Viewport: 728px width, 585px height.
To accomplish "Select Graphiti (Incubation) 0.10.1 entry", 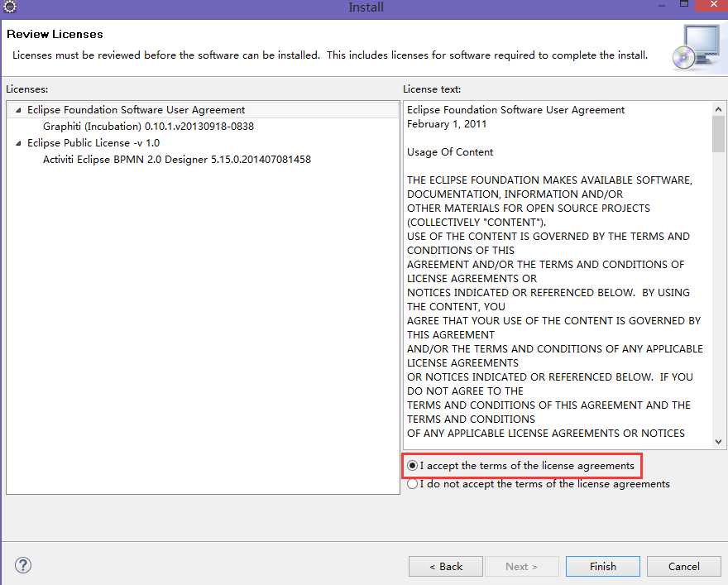I will point(148,127).
